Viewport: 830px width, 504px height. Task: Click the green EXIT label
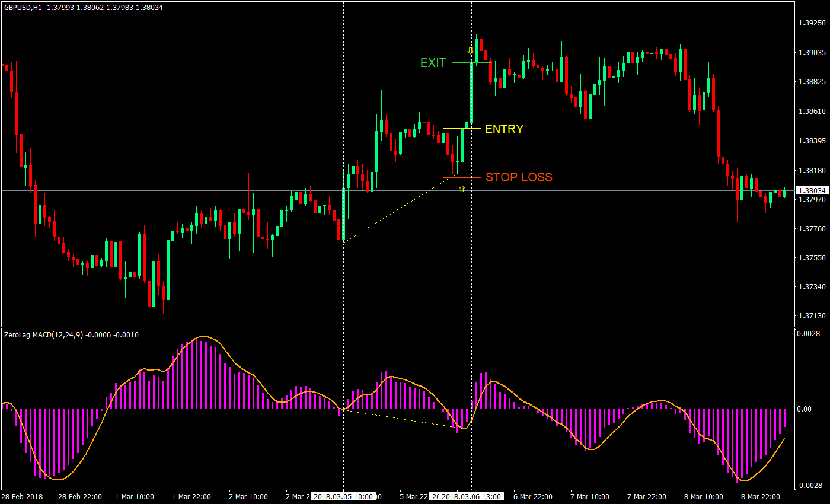pos(434,62)
